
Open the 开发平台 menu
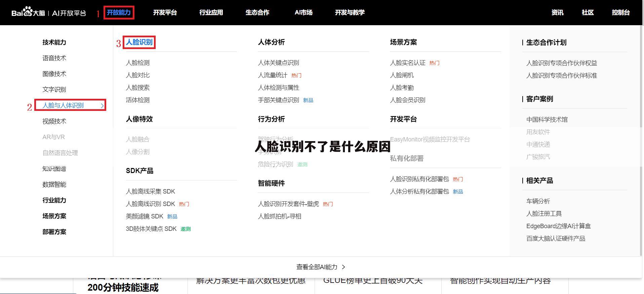[x=165, y=12]
